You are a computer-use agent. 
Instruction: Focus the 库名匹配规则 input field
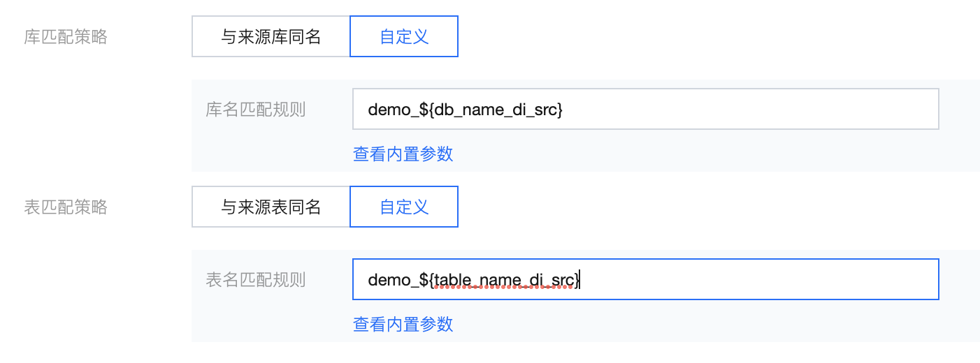[x=699, y=109]
